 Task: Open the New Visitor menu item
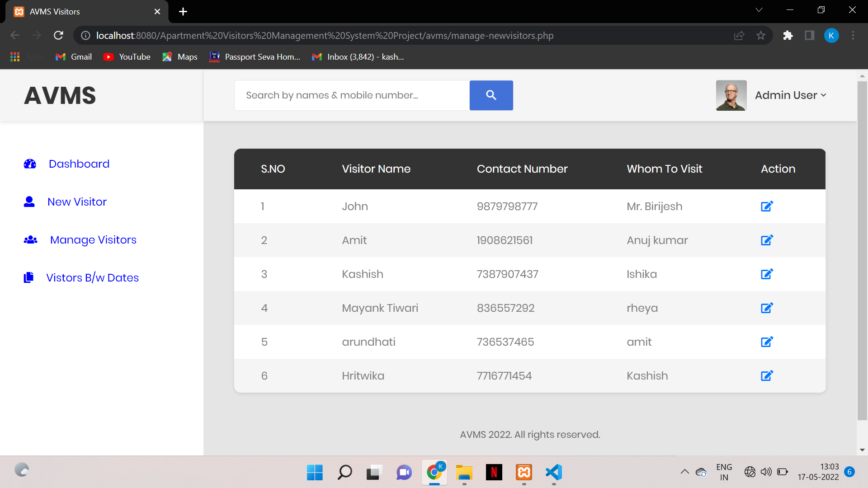coord(77,202)
